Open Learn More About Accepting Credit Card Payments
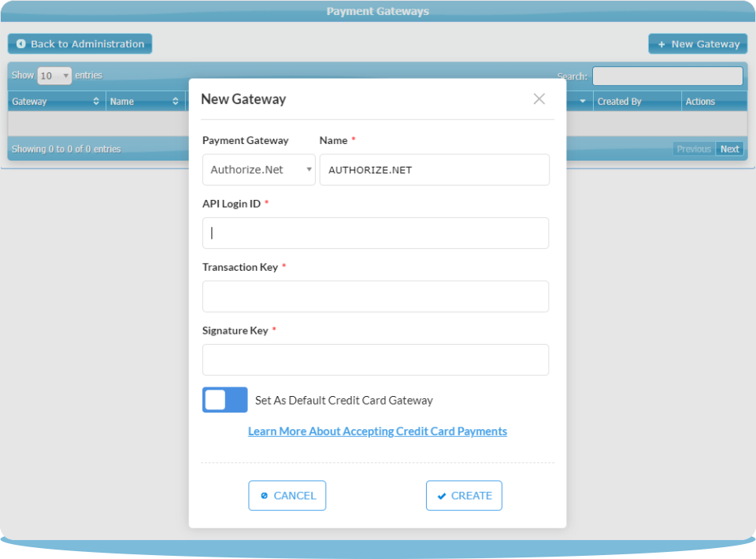The width and height of the screenshot is (756, 559). [377, 431]
